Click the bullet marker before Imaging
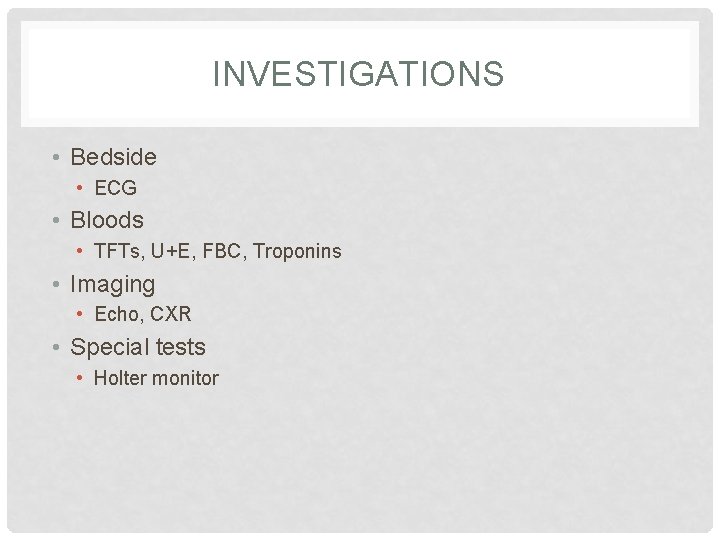The image size is (720, 540). pyautogui.click(x=58, y=285)
